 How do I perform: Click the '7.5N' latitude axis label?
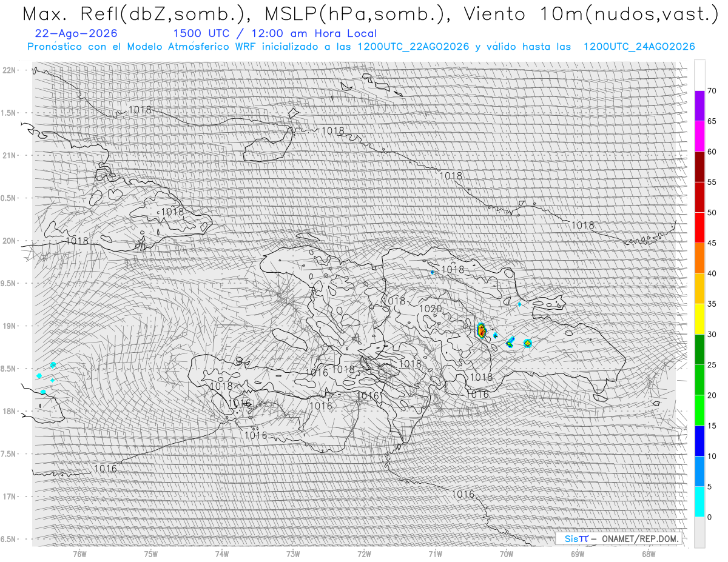8,453
